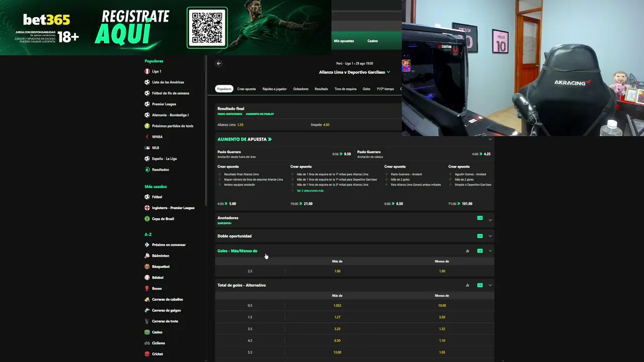Click the Carreras de caballos icon
644x362 pixels.
pos(147,300)
